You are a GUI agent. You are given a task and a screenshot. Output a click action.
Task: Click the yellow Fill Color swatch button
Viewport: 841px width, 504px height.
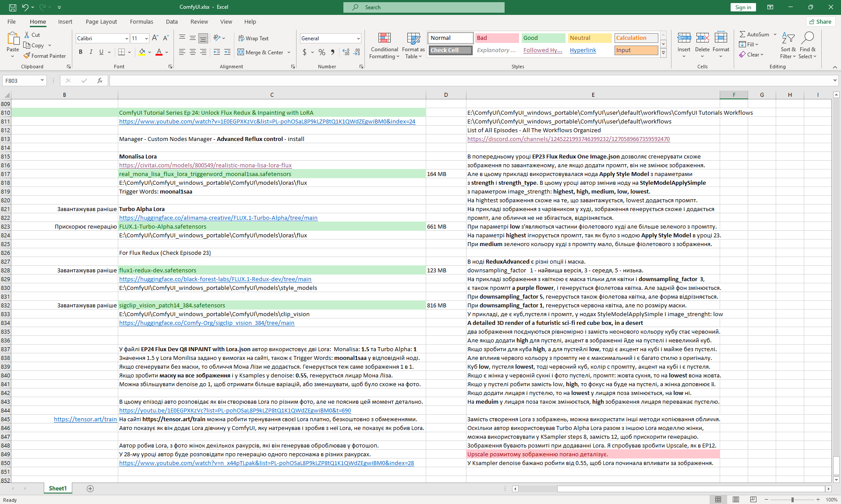(x=142, y=52)
